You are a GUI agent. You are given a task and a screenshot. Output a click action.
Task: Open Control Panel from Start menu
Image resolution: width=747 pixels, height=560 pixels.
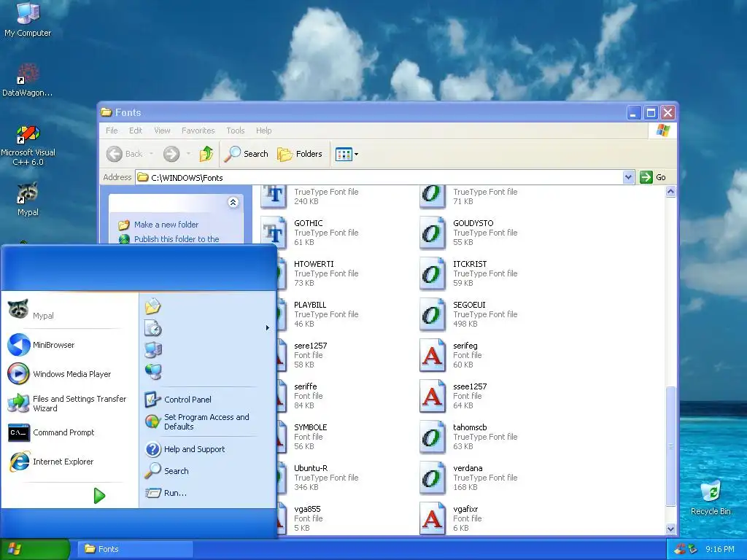click(x=206, y=400)
